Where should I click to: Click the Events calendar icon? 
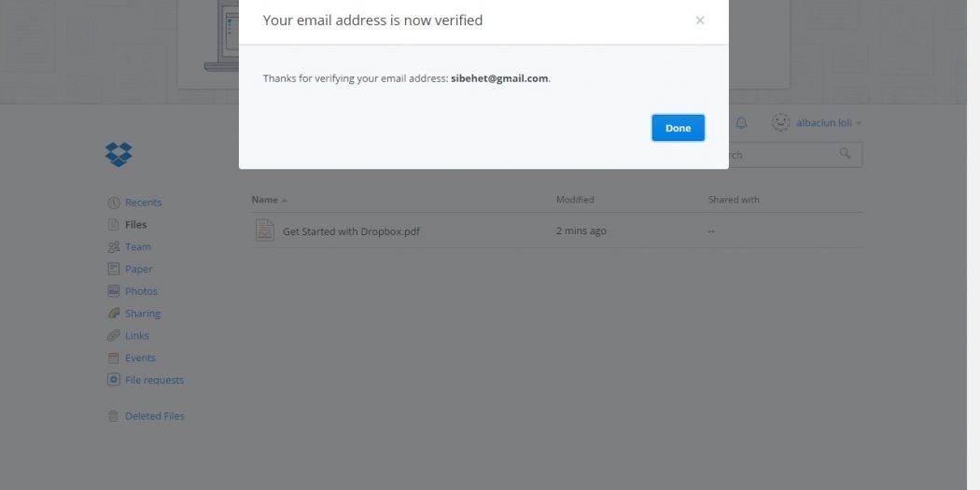click(x=113, y=358)
